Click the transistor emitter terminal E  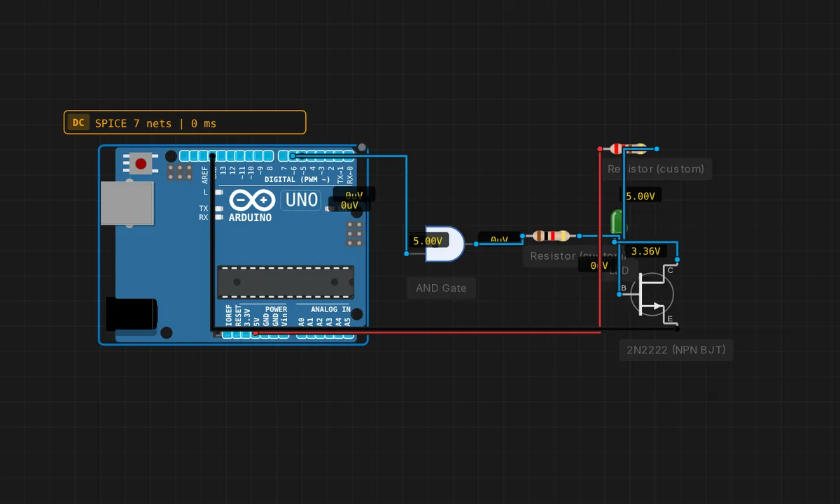[678, 328]
